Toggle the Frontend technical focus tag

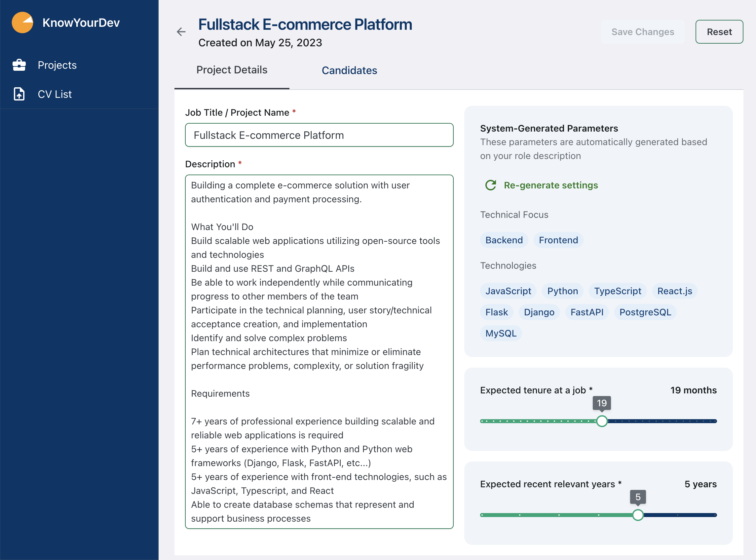point(558,240)
